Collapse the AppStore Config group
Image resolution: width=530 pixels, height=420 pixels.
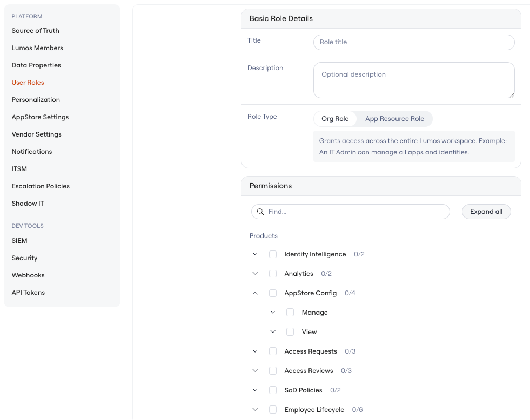(x=255, y=293)
